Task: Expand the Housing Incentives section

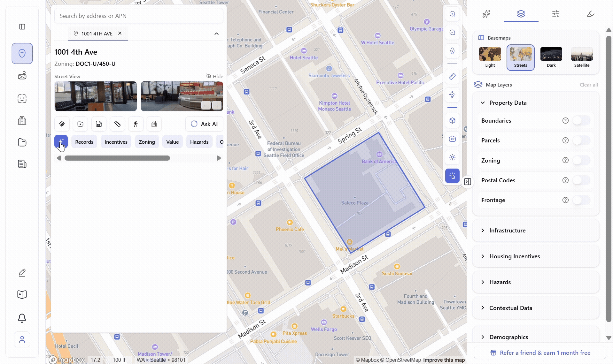Action: tap(536, 256)
